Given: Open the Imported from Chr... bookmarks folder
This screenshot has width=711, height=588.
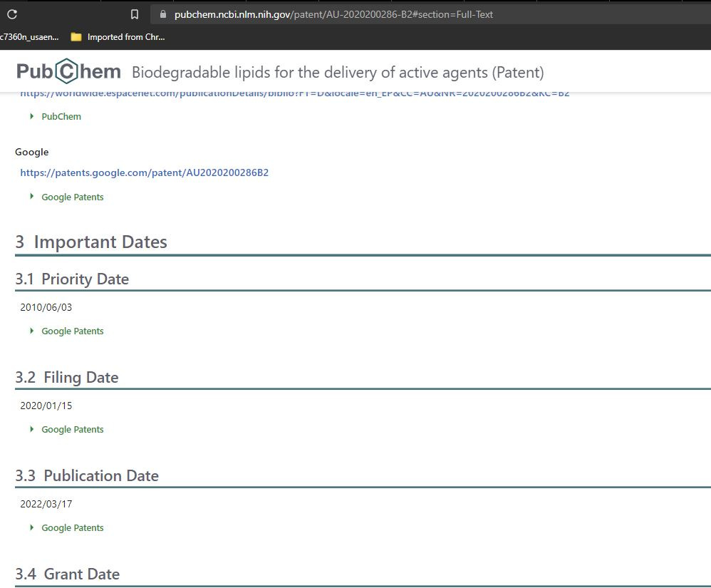Looking at the screenshot, I should [x=118, y=37].
